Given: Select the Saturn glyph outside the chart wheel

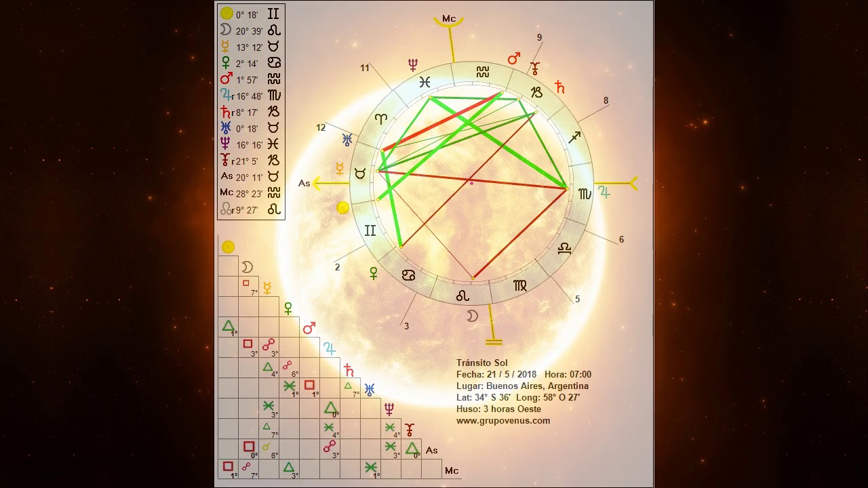Looking at the screenshot, I should pyautogui.click(x=559, y=87).
